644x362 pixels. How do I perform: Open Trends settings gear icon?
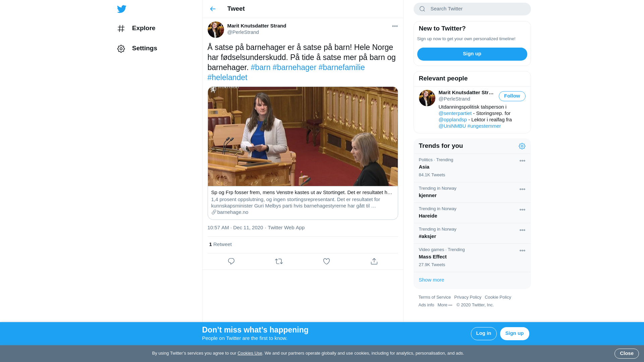[x=522, y=146]
